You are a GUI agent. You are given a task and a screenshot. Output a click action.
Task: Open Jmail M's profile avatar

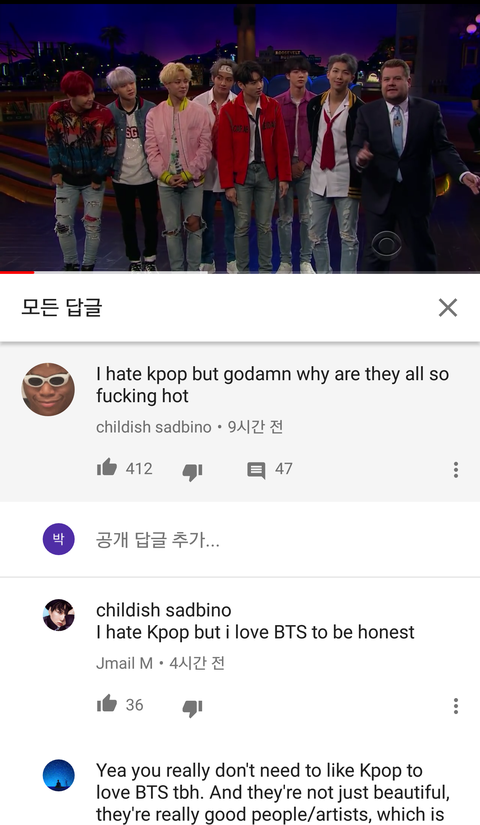(58, 615)
